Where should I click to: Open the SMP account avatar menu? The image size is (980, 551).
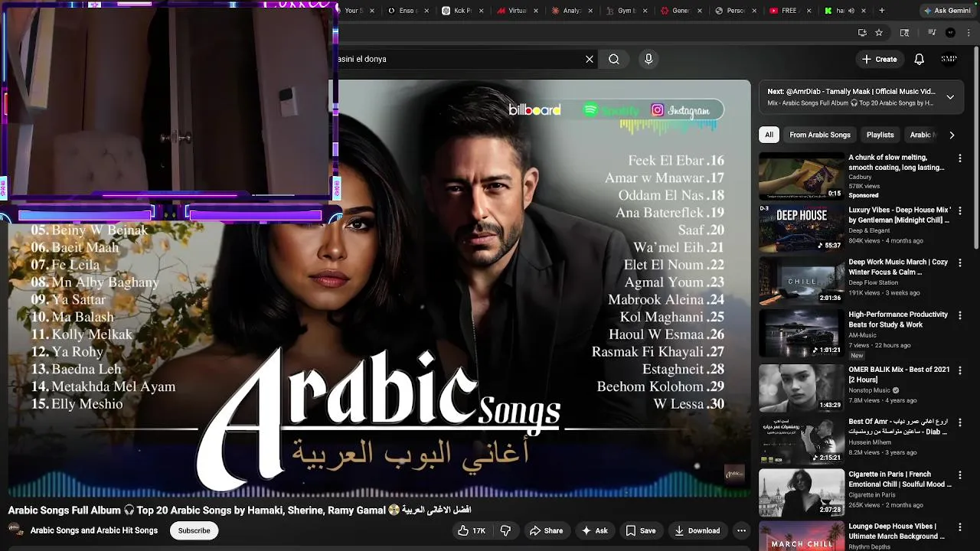949,59
